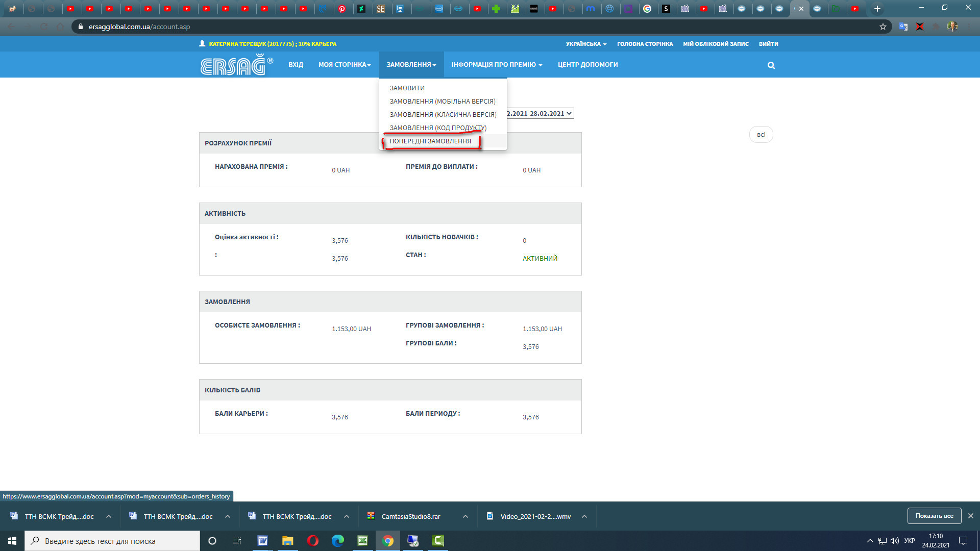Expand options for CamtasiaStudio8.rar download
Viewport: 980px width, 551px height.
click(x=465, y=516)
